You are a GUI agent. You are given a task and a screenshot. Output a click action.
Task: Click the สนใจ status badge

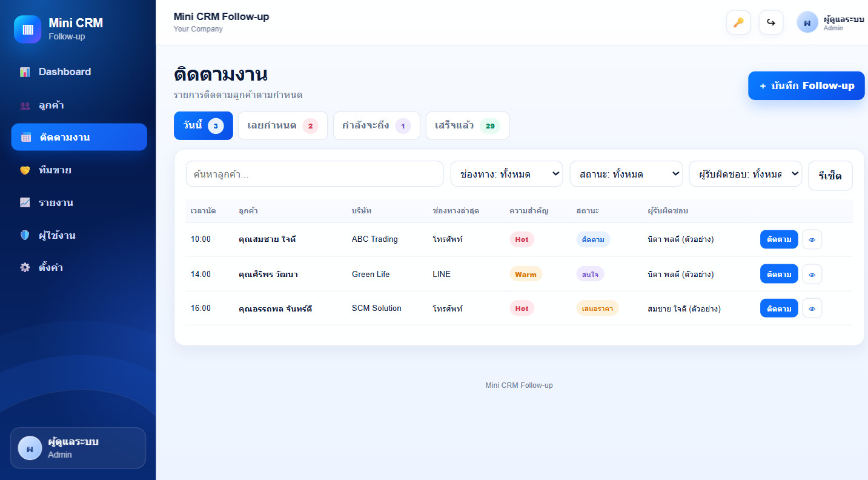(590, 274)
